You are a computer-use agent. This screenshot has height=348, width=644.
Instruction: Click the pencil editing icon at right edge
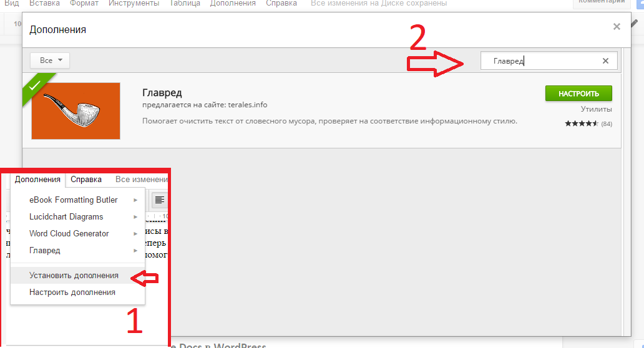635,24
